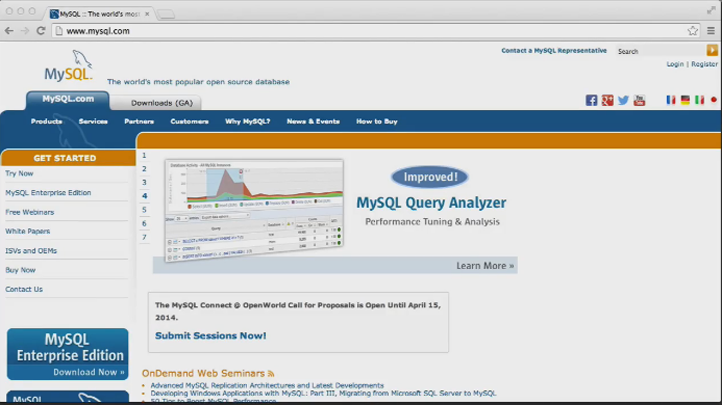Open Advanced MySQL Replication Architectures seminar

point(267,385)
